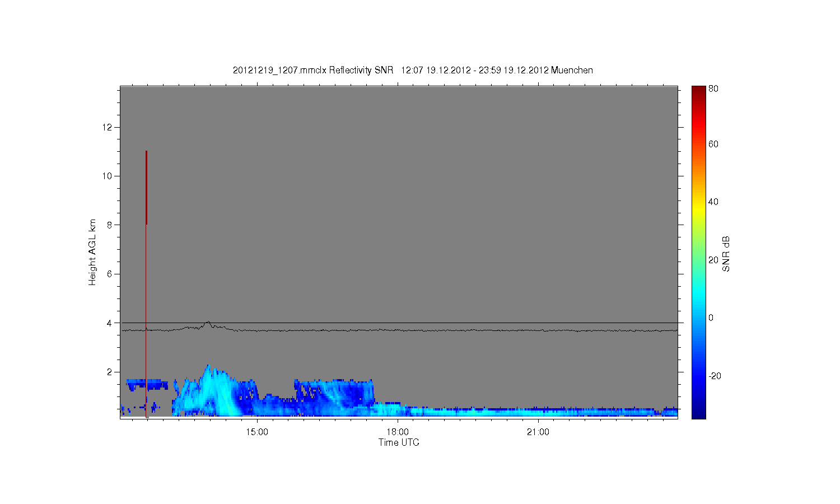The width and height of the screenshot is (840, 504).
Task: Click the 'Height AGL km' axis label
Action: [x=92, y=253]
